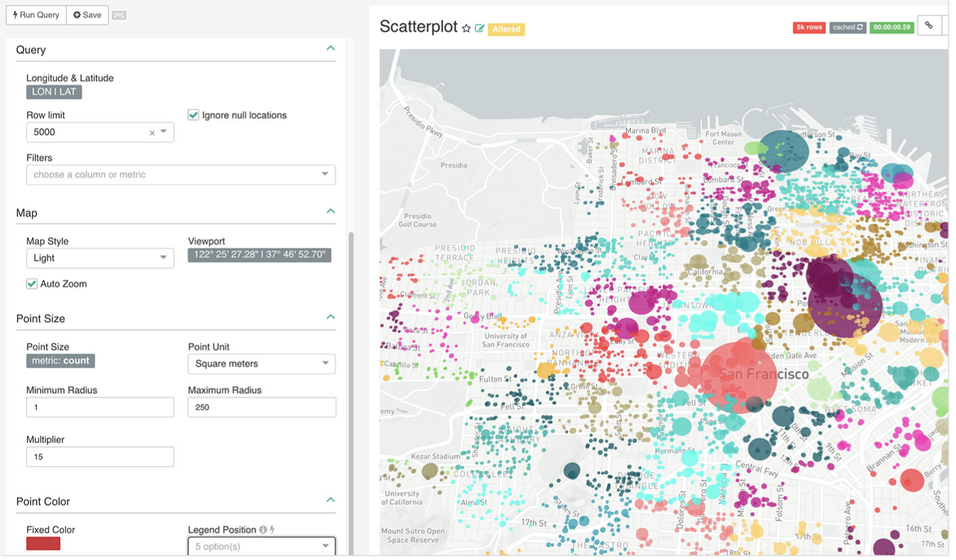Click the Run Query button
This screenshot has height=560, width=956.
[36, 15]
